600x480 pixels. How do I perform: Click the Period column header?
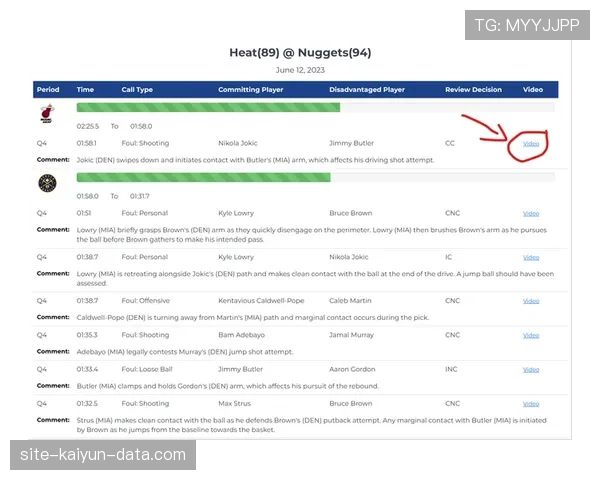click(48, 90)
